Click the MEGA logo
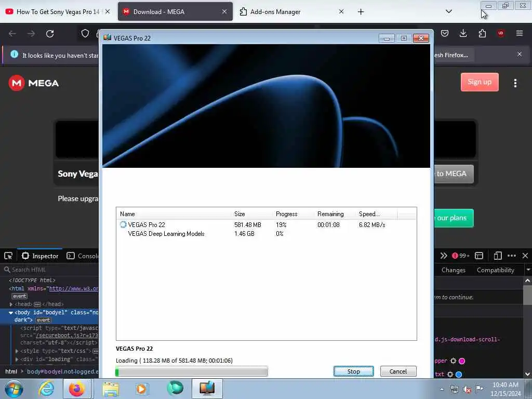Screen dimensions: 532x399 coord(34,83)
